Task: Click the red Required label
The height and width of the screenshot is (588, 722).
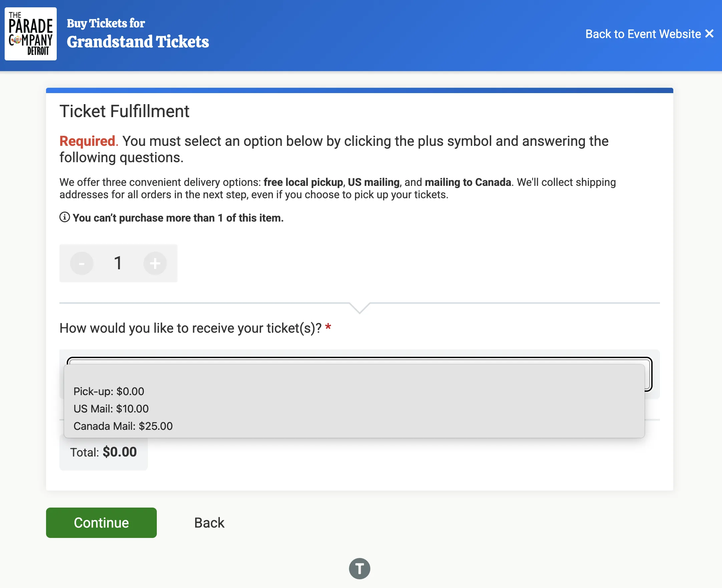Action: tap(87, 141)
